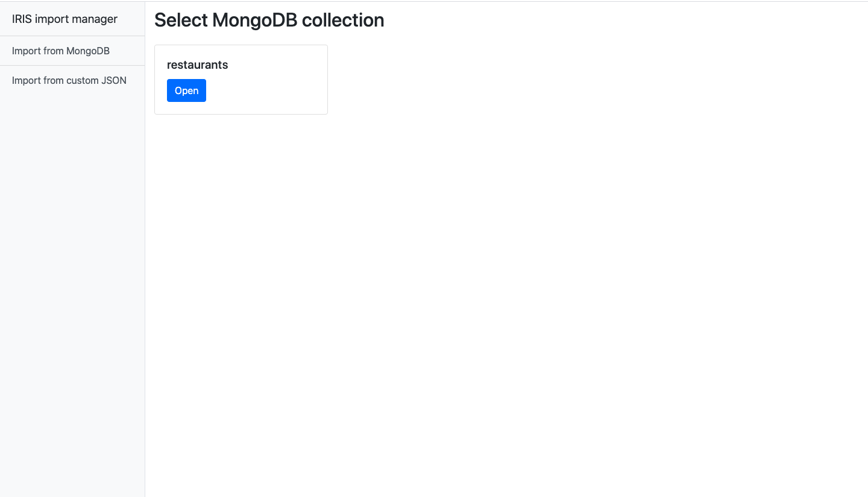Go to Import from MongoDB

pos(61,51)
